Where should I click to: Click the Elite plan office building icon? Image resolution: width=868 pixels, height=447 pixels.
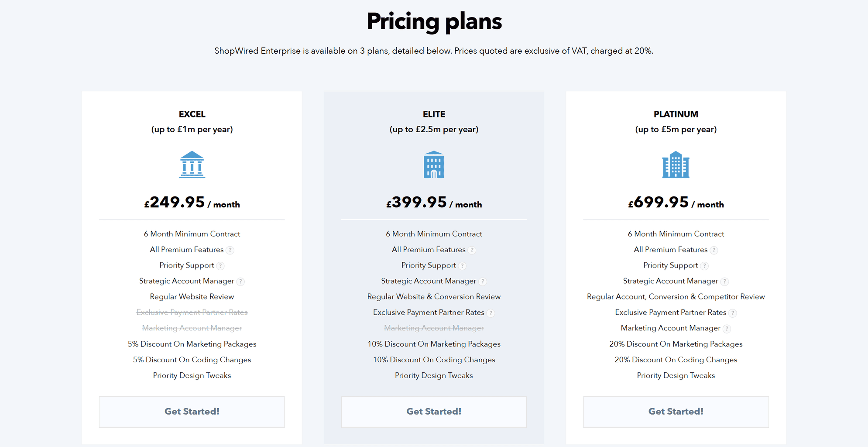[x=434, y=165]
